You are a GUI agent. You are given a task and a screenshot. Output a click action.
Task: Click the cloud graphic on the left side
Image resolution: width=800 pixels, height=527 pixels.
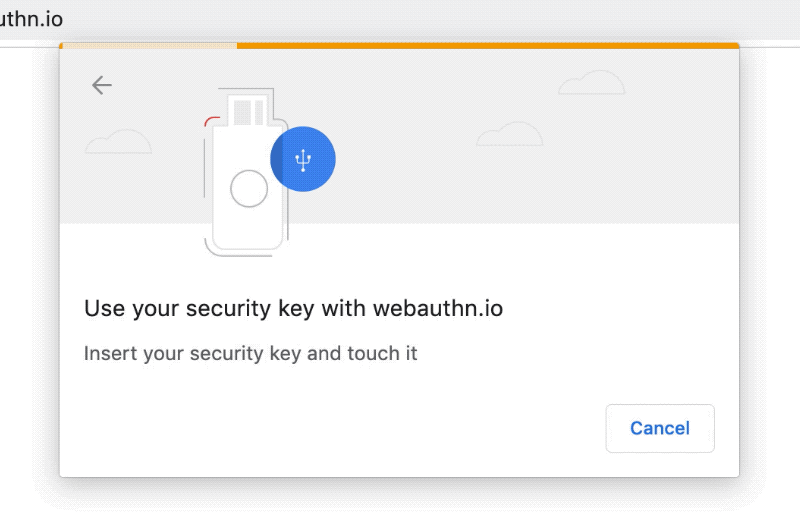coord(118,141)
